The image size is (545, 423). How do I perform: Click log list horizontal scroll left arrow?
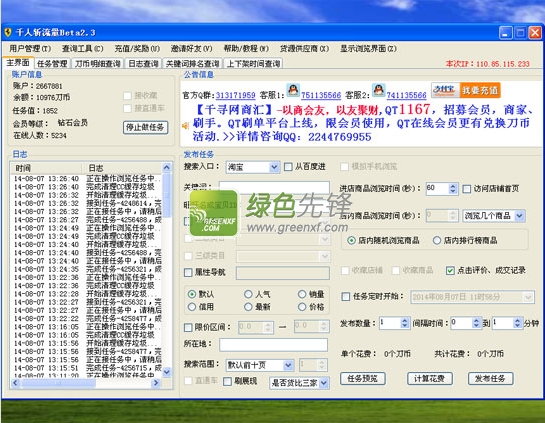(x=15, y=383)
